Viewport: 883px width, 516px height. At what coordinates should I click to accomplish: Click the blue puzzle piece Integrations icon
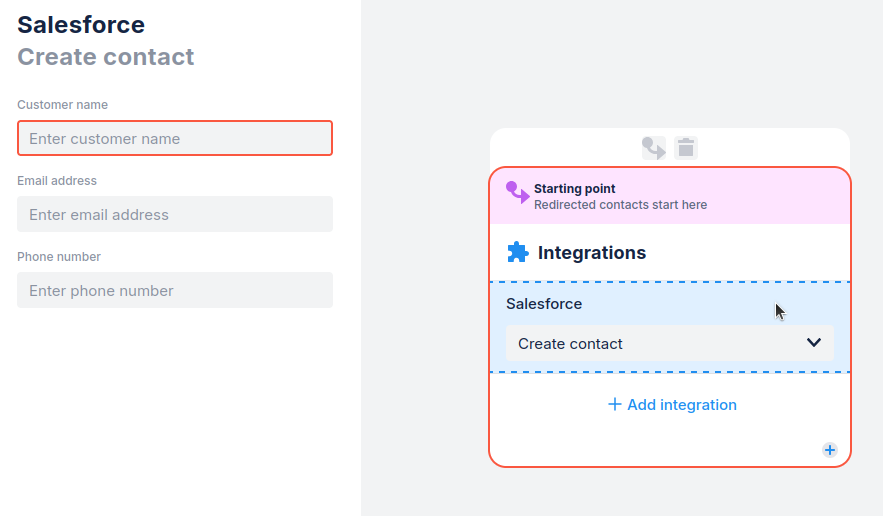(x=517, y=252)
